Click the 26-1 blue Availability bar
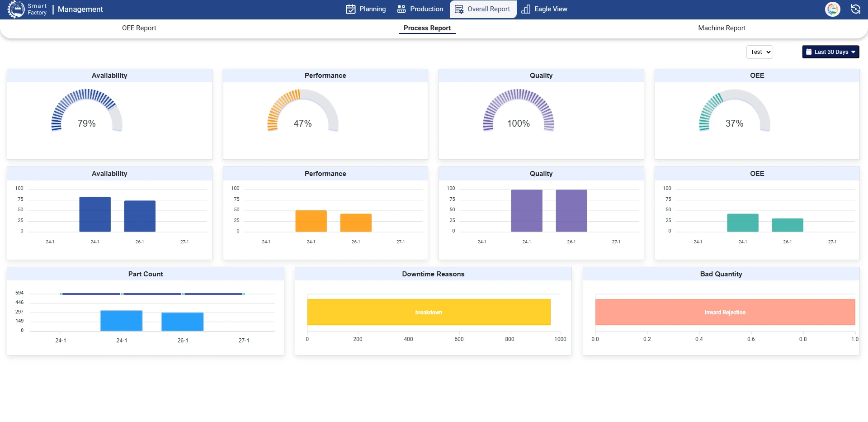The height and width of the screenshot is (422, 868). click(140, 216)
